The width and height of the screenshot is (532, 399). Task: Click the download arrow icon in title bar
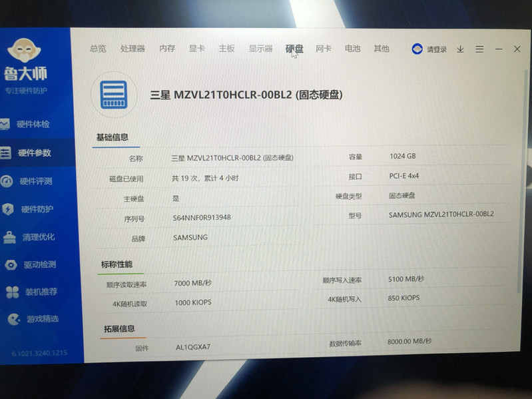pyautogui.click(x=460, y=49)
